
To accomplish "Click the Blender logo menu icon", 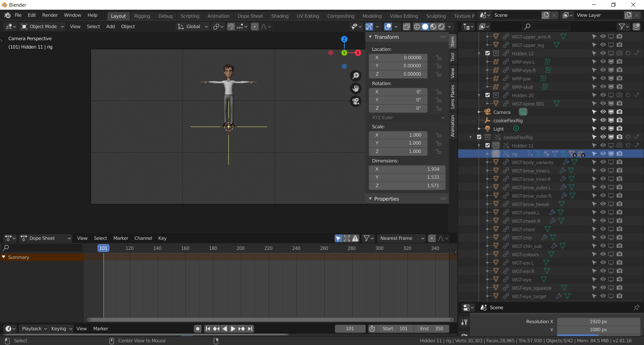I will tap(7, 15).
